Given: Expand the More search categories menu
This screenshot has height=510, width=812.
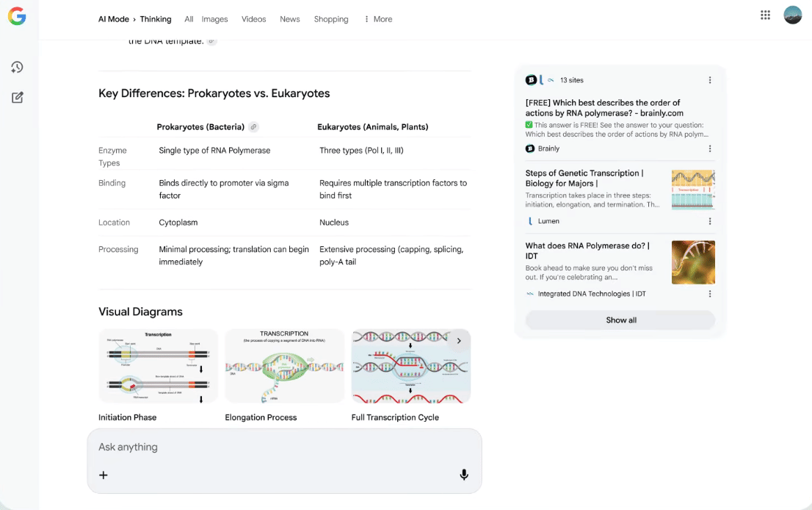Looking at the screenshot, I should [x=378, y=19].
